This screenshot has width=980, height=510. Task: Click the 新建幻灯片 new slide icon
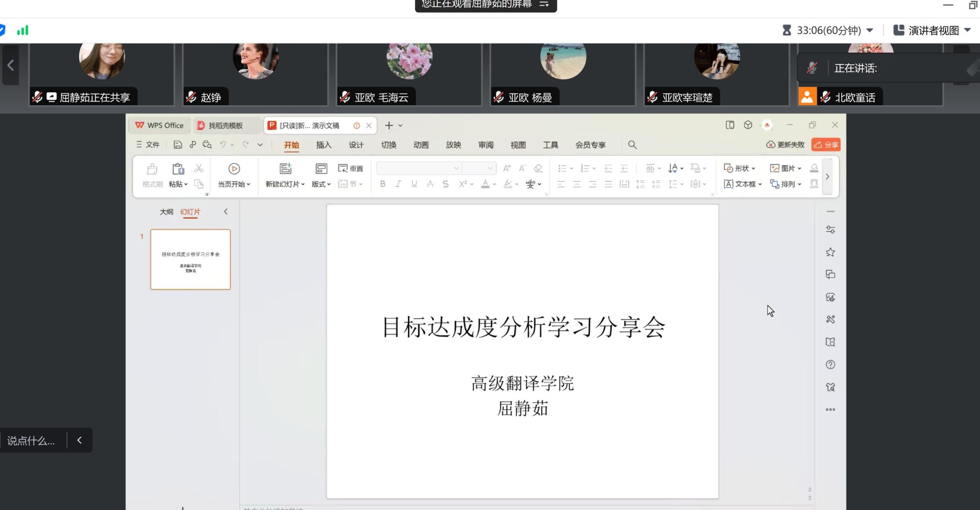click(x=285, y=168)
